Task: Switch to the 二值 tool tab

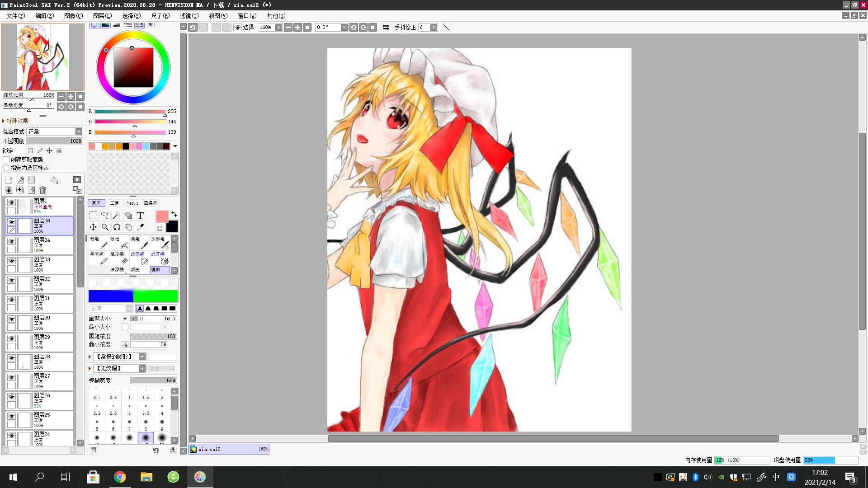Action: (114, 203)
